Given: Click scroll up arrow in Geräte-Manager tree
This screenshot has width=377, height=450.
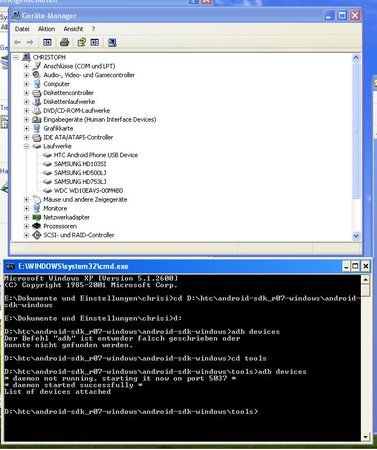Looking at the screenshot, I should [x=356, y=58].
